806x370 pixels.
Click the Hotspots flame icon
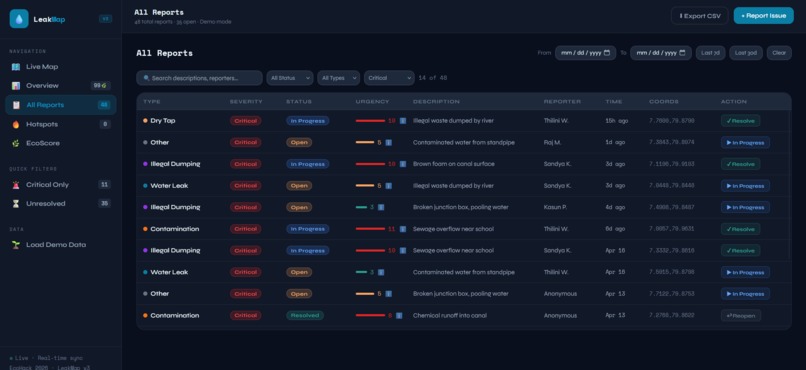[16, 124]
